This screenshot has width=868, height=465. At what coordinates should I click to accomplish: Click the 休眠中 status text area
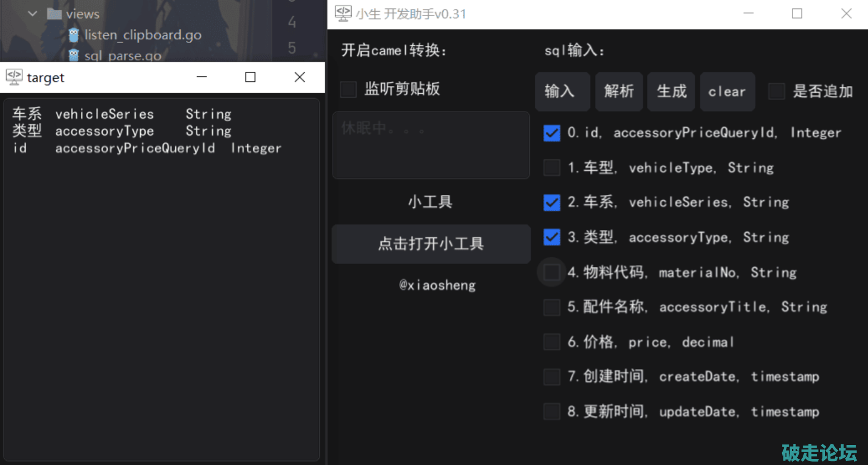click(x=431, y=145)
